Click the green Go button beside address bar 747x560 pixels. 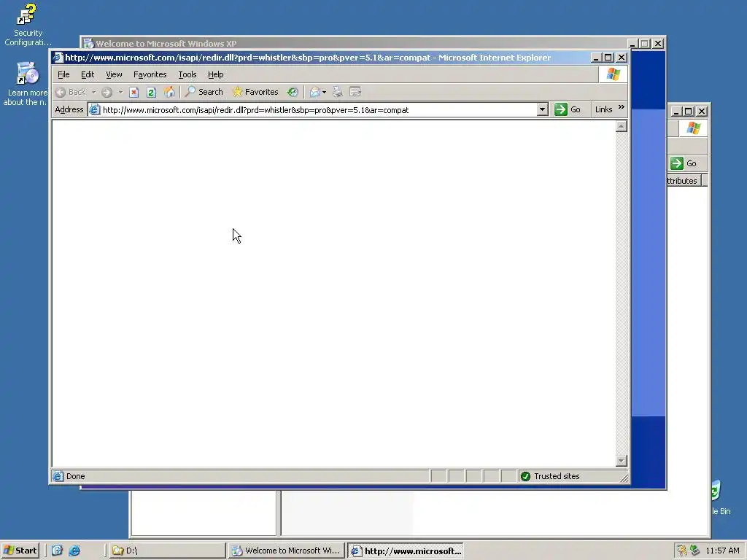[x=568, y=109]
